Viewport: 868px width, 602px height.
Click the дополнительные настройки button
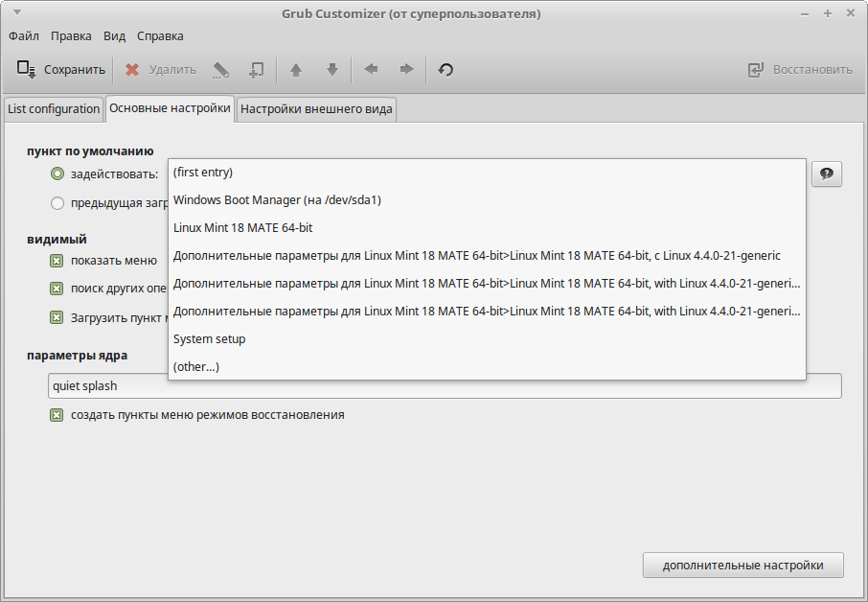(x=742, y=566)
